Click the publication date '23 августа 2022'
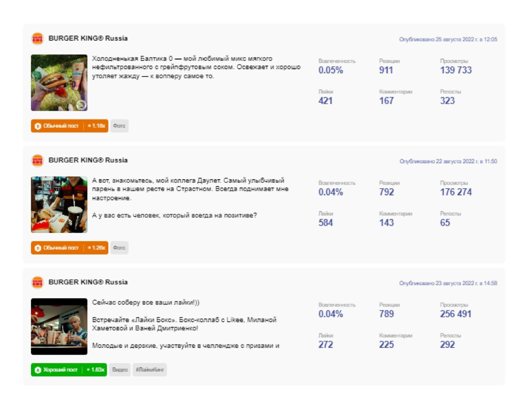532x411 pixels. [448, 283]
